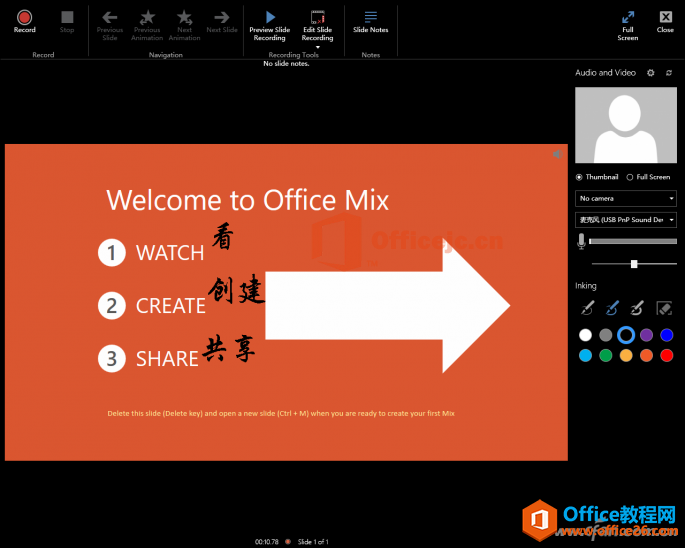Start recording with the Record button

pos(24,21)
